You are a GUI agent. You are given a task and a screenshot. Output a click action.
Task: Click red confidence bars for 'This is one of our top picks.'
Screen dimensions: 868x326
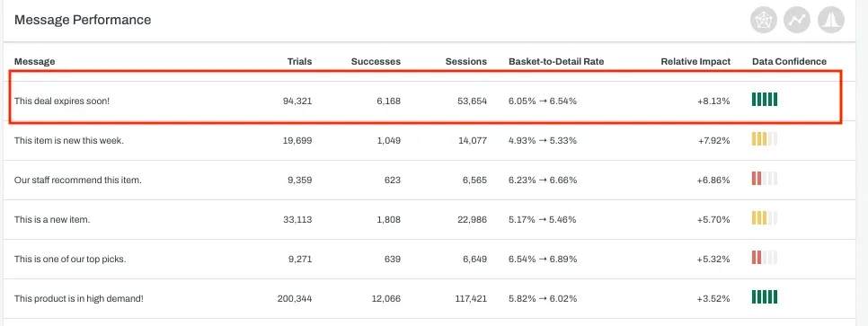765,257
